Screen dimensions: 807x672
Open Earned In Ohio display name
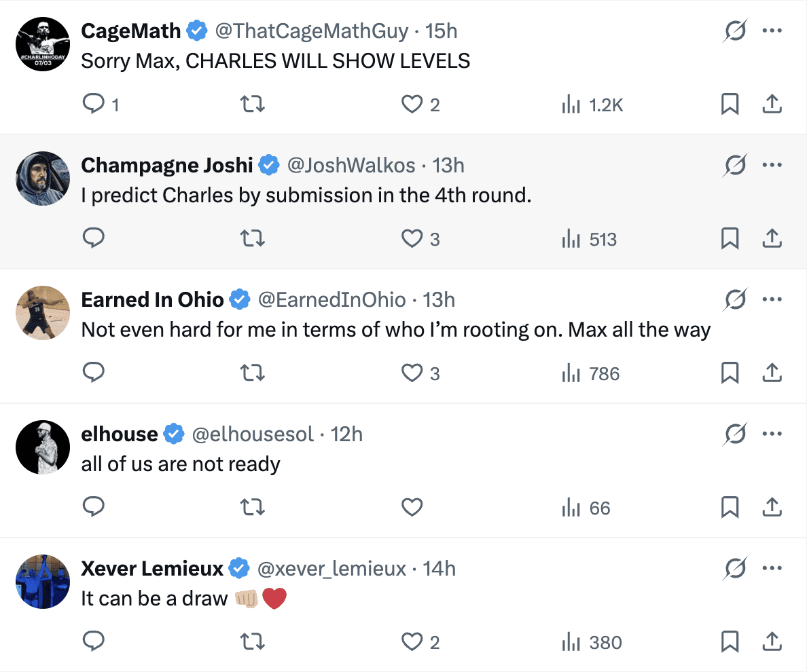(x=152, y=299)
